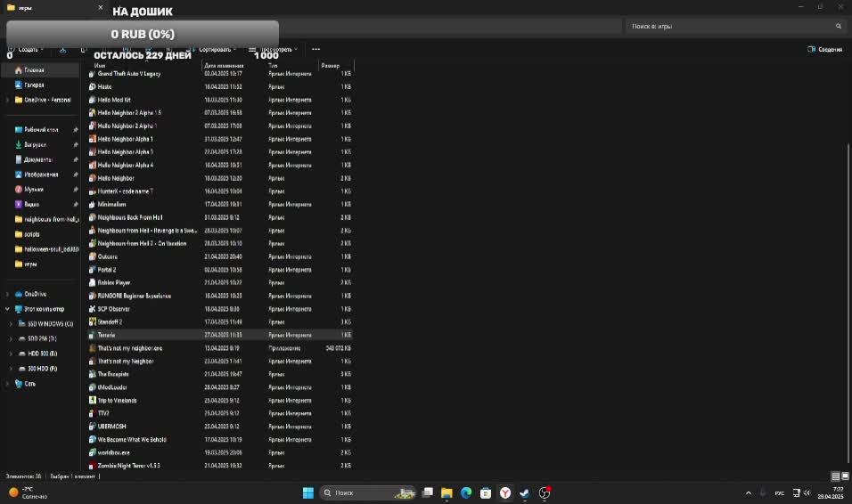
Task: Open the clock and date 29.04.2025
Action: coord(831,493)
